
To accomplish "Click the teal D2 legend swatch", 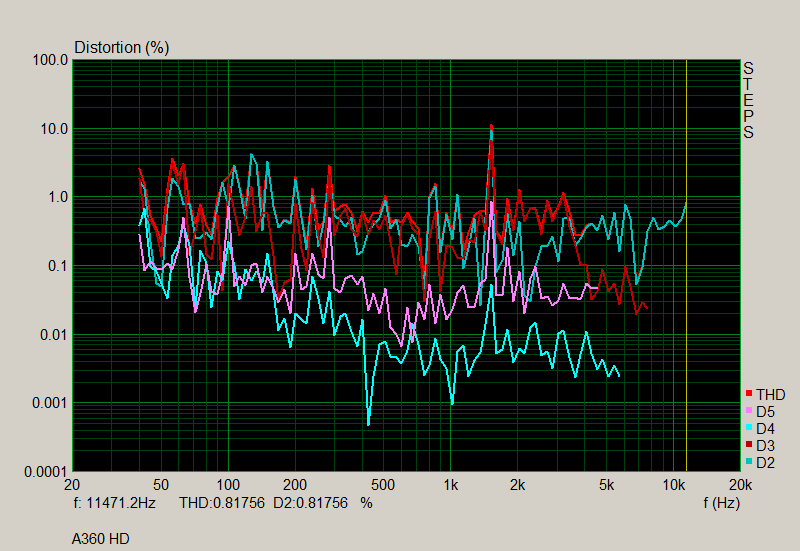I will pyautogui.click(x=748, y=462).
